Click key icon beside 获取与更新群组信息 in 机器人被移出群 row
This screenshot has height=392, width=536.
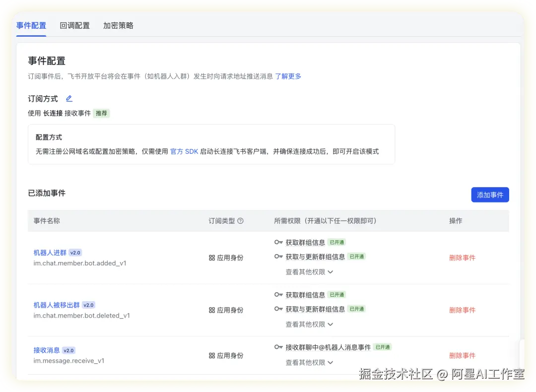tap(278, 309)
